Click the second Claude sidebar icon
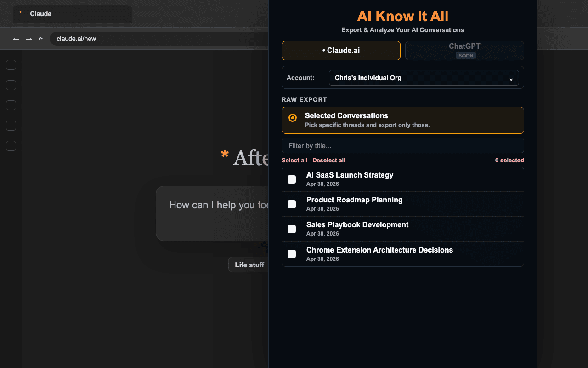 (x=11, y=85)
